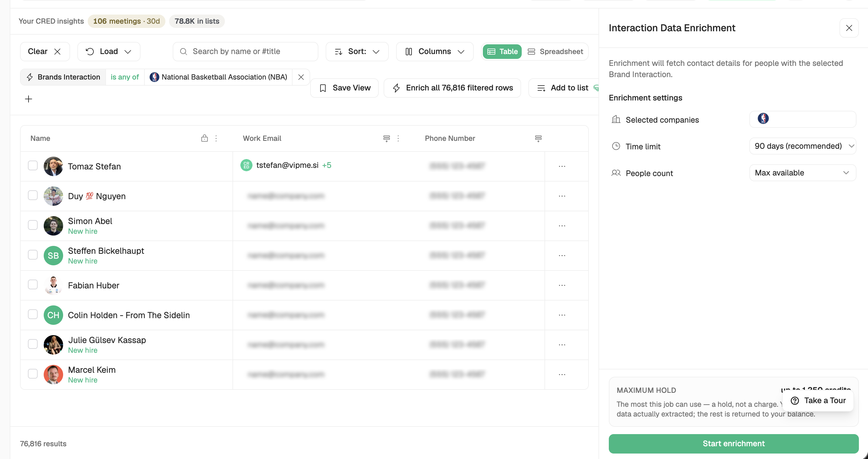Click NBA logo in Selected companies field
The image size is (868, 459).
763,119
